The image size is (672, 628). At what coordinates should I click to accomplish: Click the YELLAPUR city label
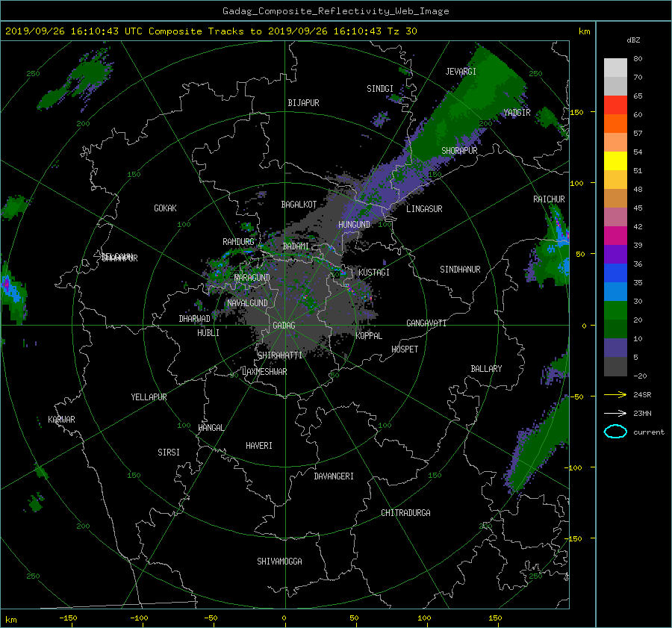(x=149, y=397)
